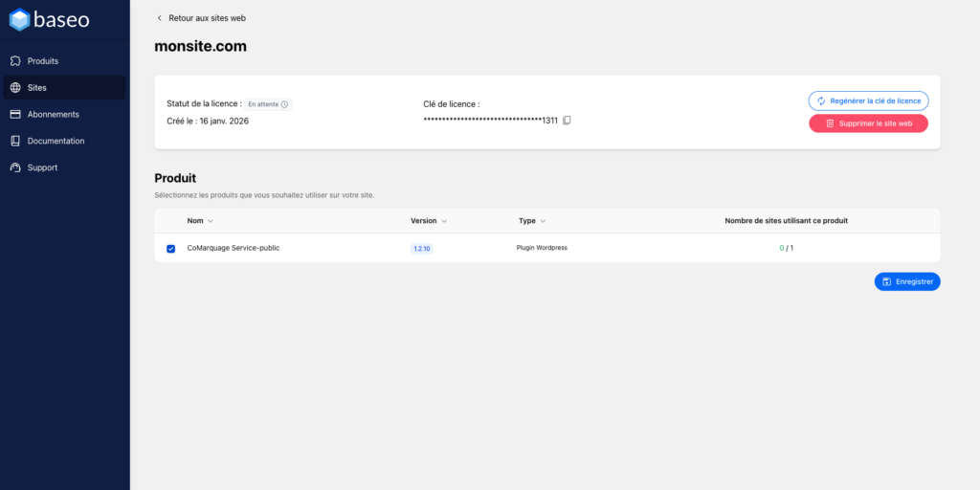Open the Abonnements menu item

pyautogui.click(x=53, y=115)
